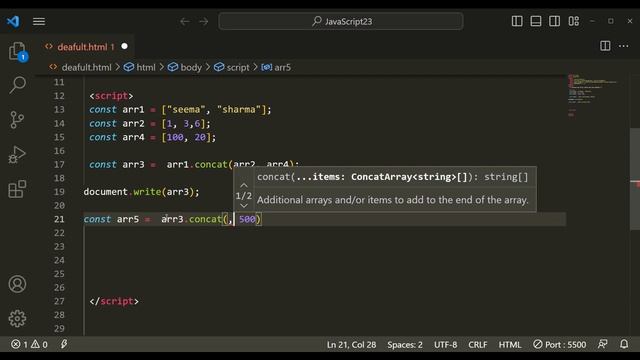
Task: Open the Search view in activity bar
Action: coord(17,85)
